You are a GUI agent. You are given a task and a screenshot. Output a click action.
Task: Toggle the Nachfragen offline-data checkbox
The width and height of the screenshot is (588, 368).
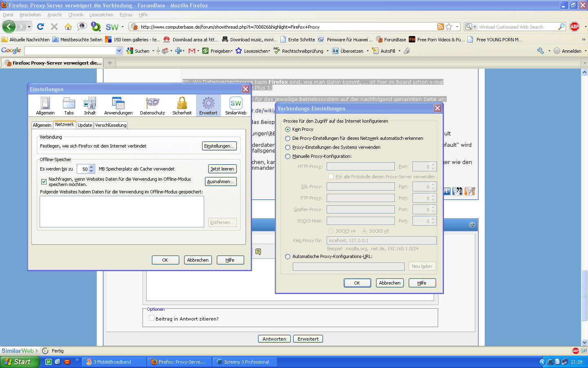44,182
